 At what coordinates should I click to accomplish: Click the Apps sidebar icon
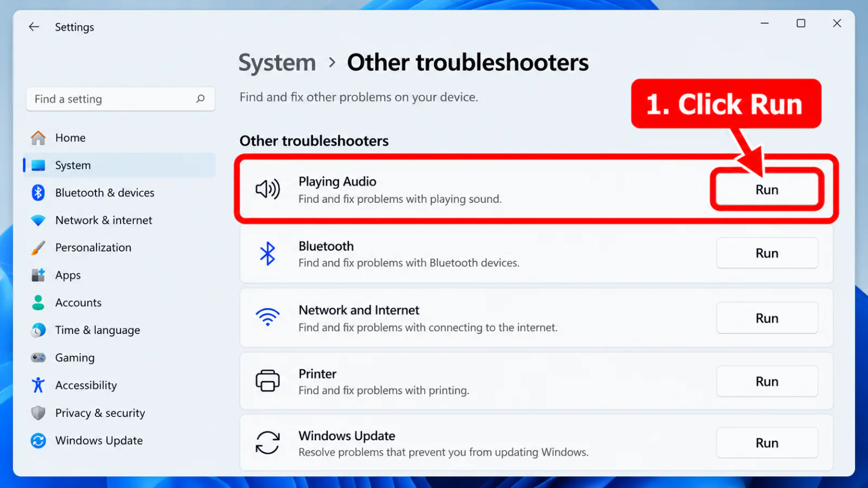38,275
